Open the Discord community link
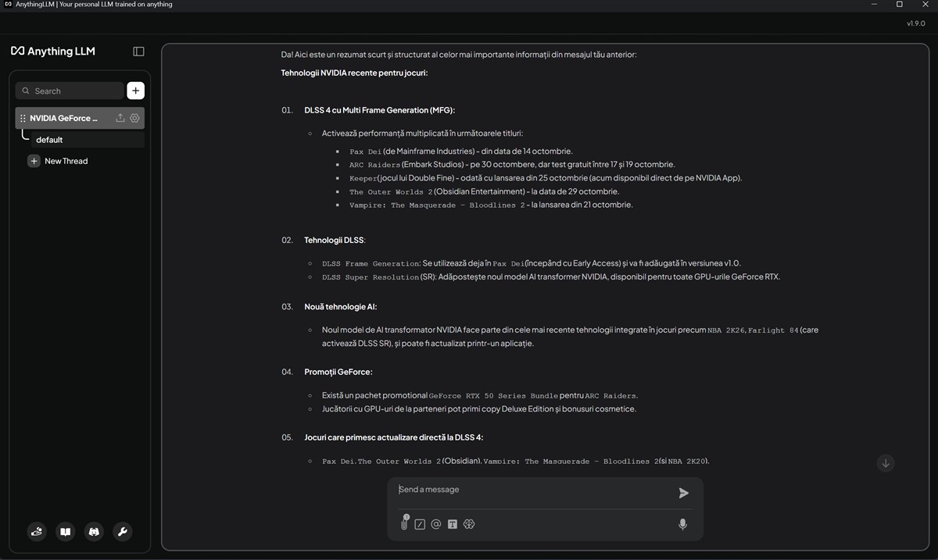This screenshot has width=938, height=560. point(94,532)
